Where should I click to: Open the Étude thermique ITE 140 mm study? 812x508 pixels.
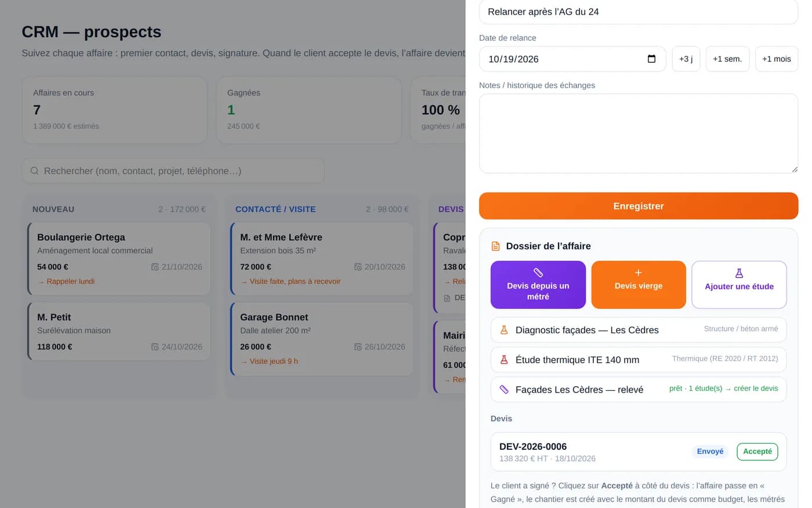639,360
